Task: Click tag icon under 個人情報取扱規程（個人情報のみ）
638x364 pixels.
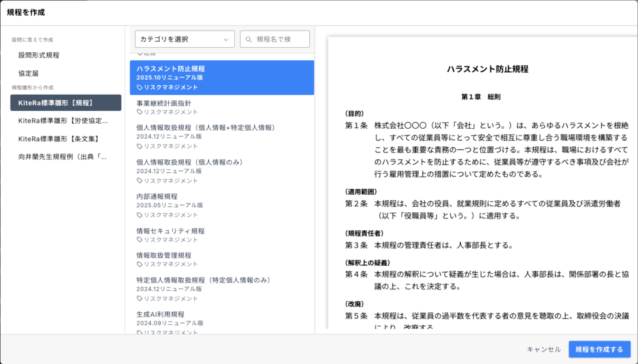Action: click(x=140, y=180)
